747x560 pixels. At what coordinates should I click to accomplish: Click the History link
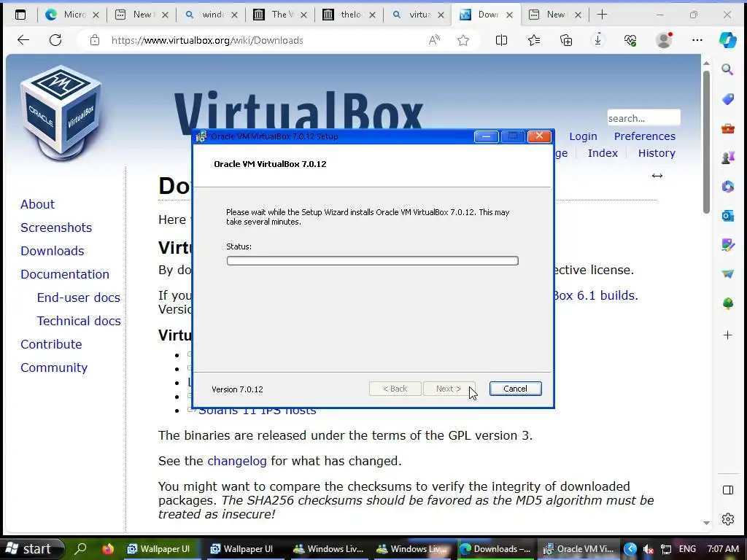[x=657, y=153]
